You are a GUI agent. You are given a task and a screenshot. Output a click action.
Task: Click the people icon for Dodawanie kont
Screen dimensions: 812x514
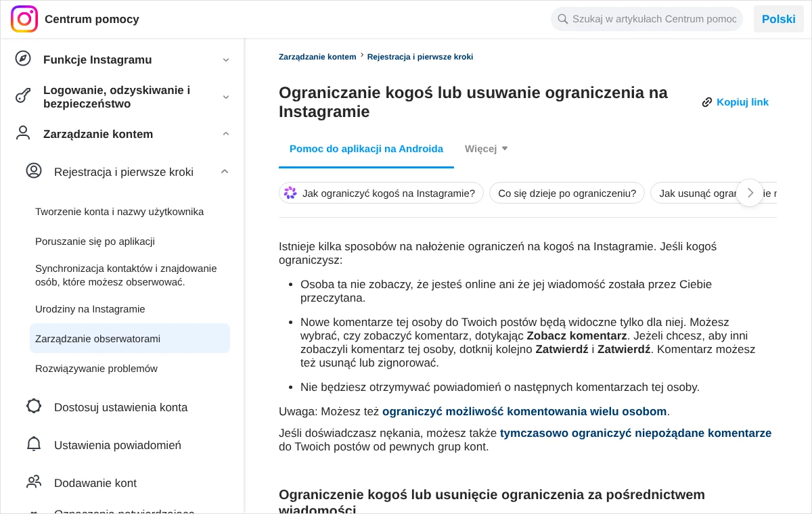[x=34, y=482]
